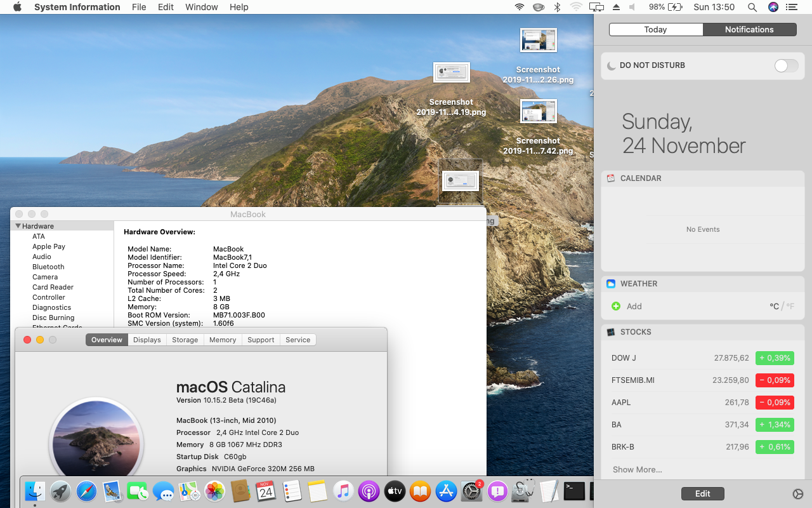Open Books app in the Dock

(x=420, y=491)
